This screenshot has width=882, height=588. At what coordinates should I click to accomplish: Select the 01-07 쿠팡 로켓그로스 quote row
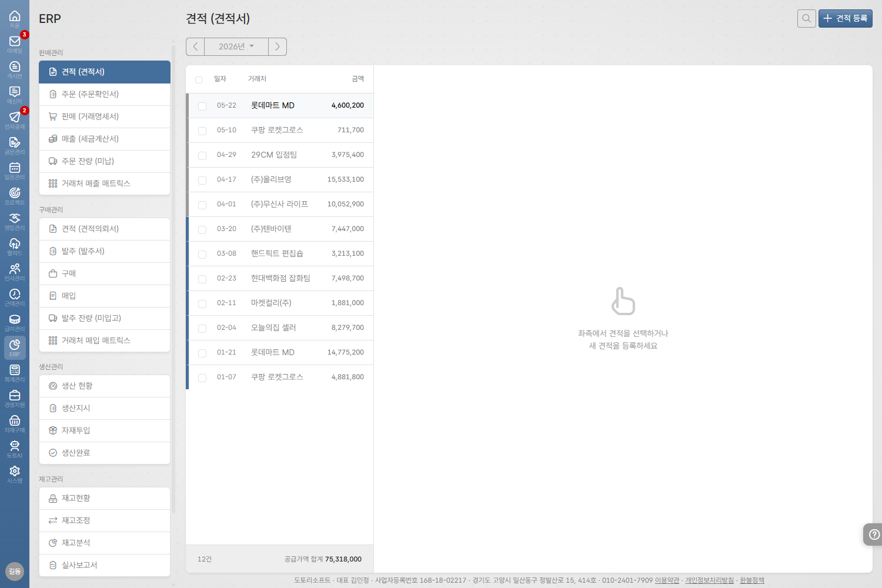pos(280,377)
